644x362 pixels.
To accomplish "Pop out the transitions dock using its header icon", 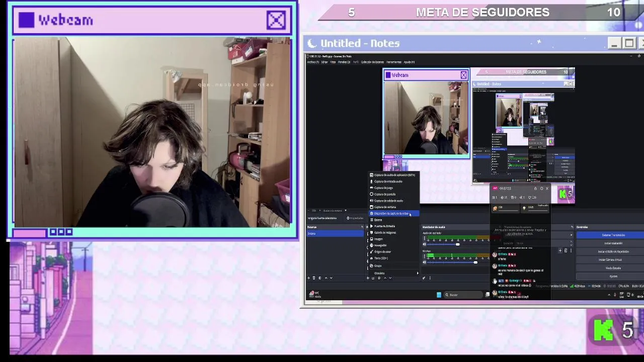I will coord(572,227).
